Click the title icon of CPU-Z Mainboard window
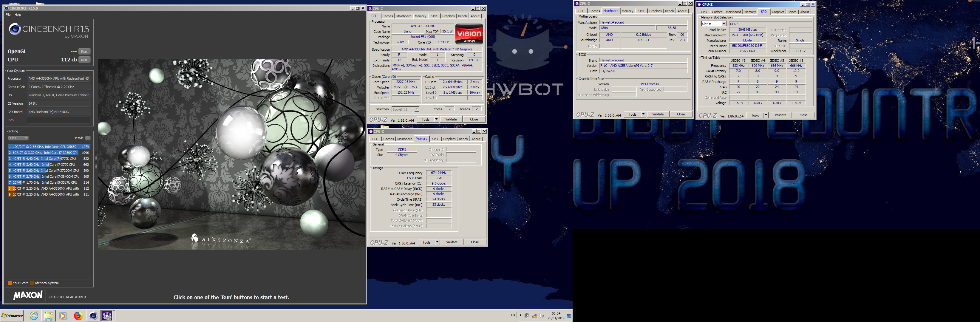The height and width of the screenshot is (322, 980). 577,3
